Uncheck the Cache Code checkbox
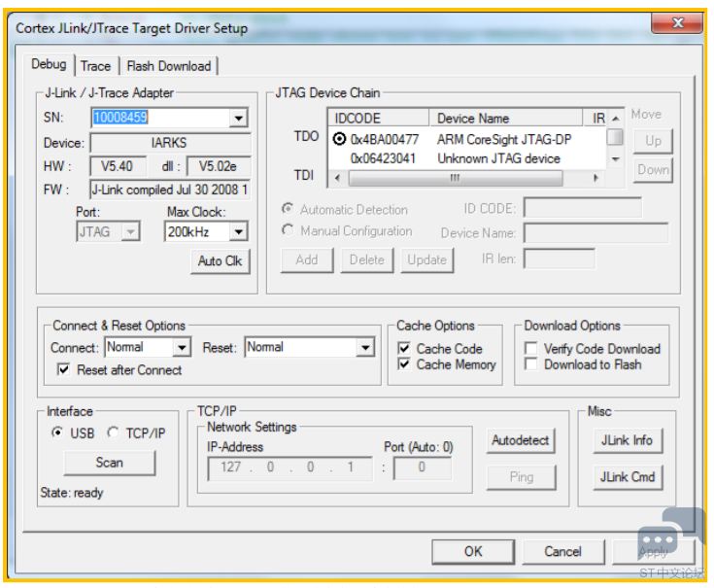 [404, 349]
